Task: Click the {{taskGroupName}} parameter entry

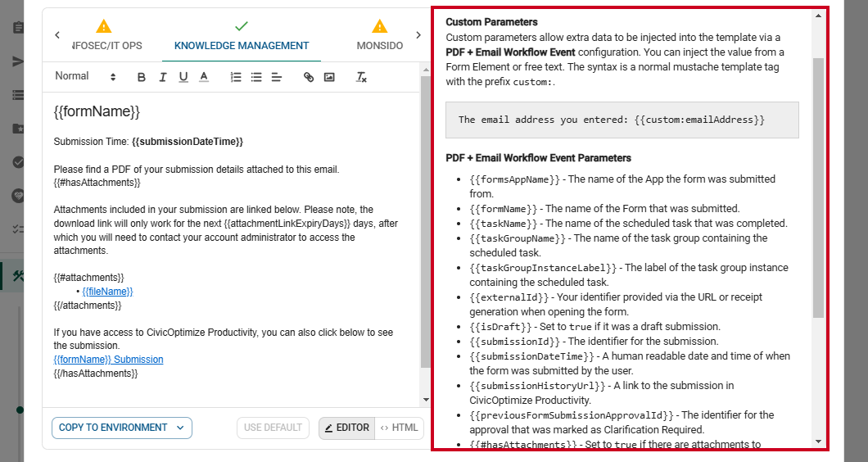Action: click(x=518, y=238)
